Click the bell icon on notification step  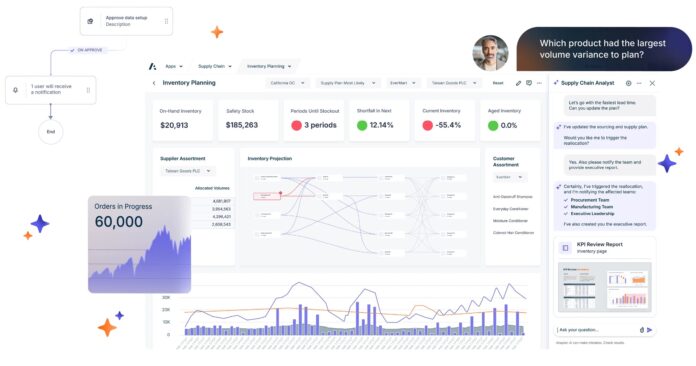(x=16, y=90)
